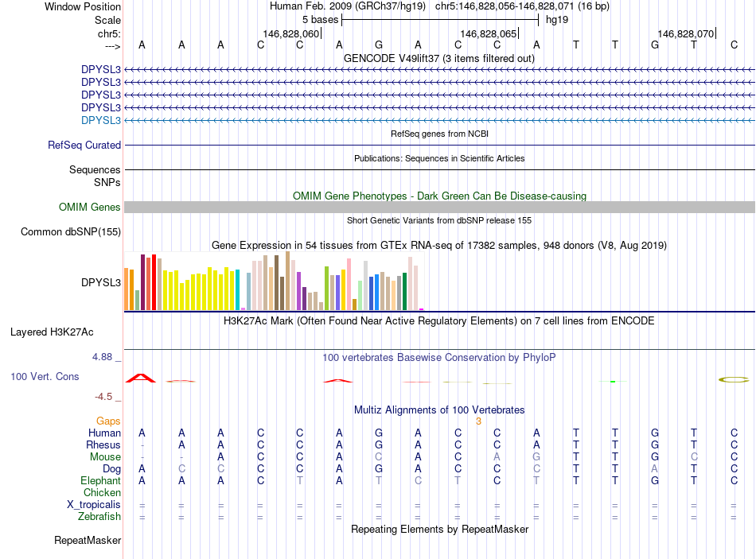
Task: Open Publications: Sequences in Scientific Articles title
Action: 439,158
